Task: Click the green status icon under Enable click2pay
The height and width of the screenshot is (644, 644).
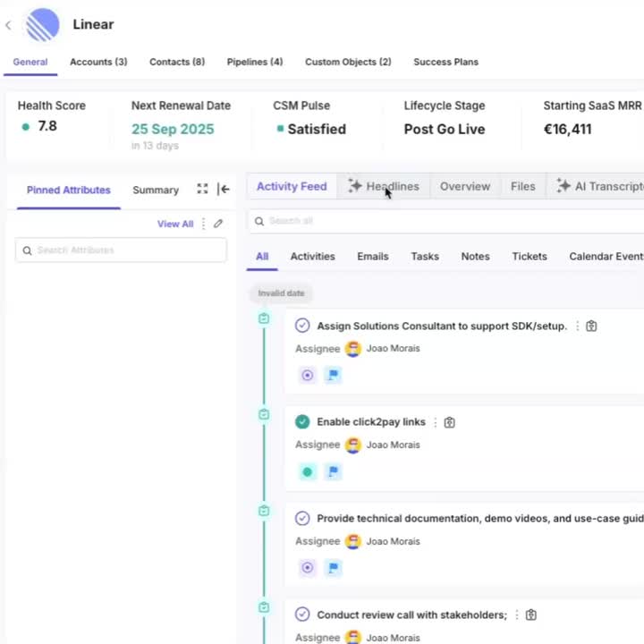Action: click(x=307, y=472)
